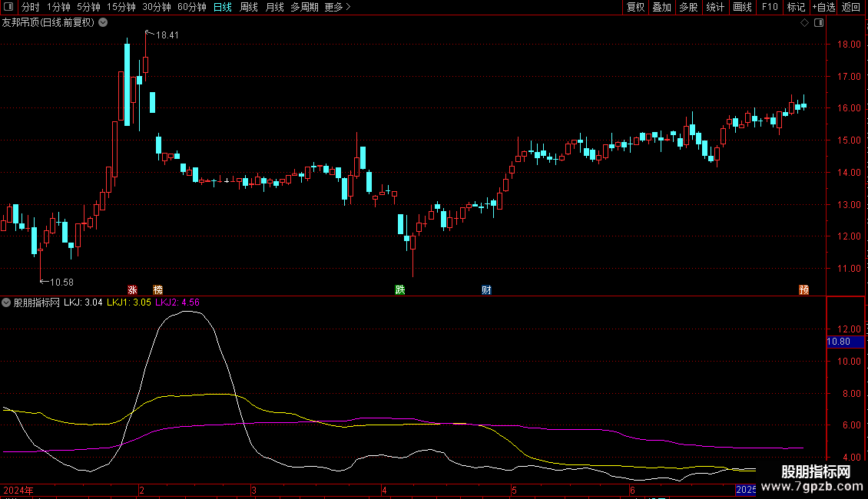This screenshot has height=499, width=868.
Task: Toggle the right side panel icon
Action: pos(819,23)
